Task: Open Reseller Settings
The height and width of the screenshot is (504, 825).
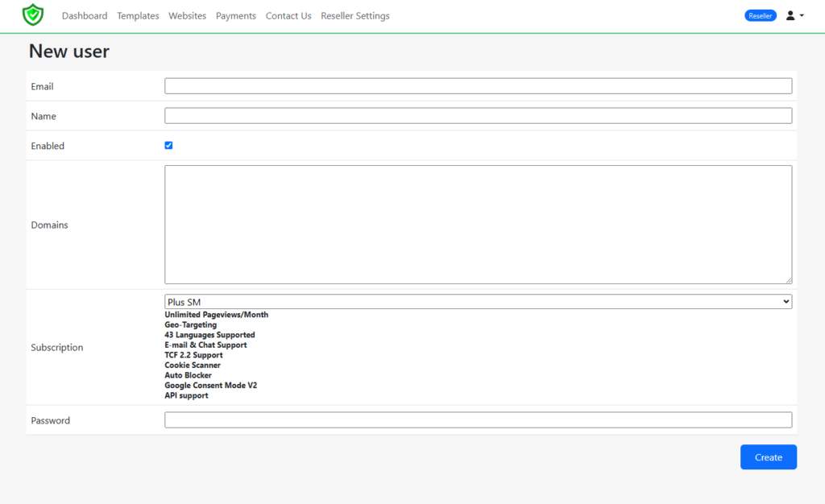Action: pyautogui.click(x=355, y=16)
